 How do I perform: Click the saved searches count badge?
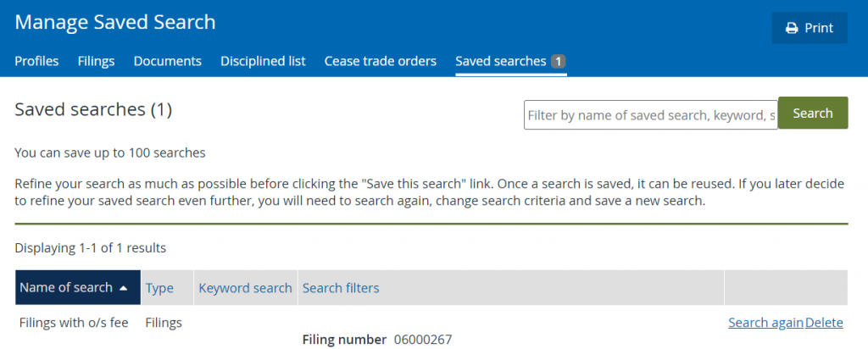point(558,61)
